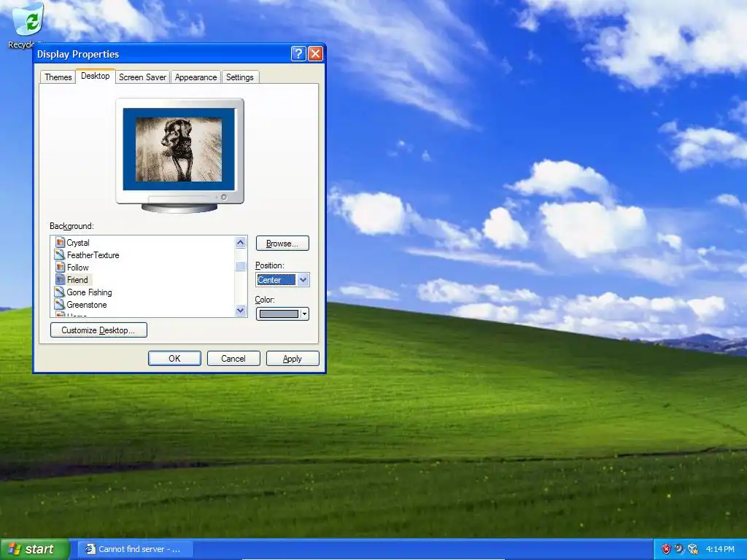Activate 'Cannot find server' taskbar window
The image size is (747, 560).
pyautogui.click(x=136, y=549)
